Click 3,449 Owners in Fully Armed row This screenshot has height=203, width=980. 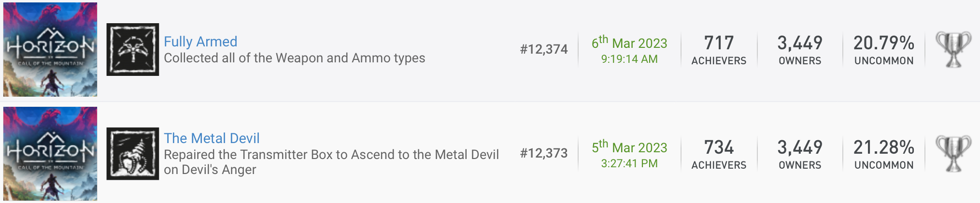[800, 50]
